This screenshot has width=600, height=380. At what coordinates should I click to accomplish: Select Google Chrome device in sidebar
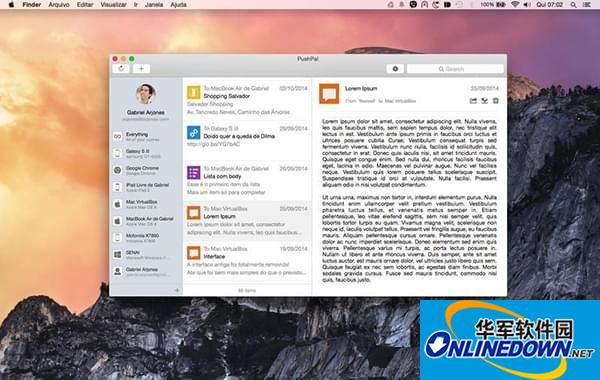[146, 170]
